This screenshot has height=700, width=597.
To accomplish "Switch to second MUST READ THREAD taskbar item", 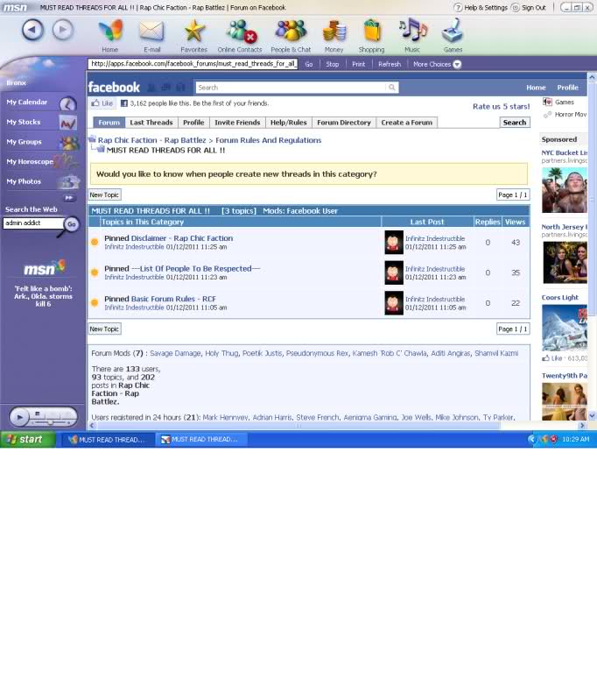I will pos(200,440).
